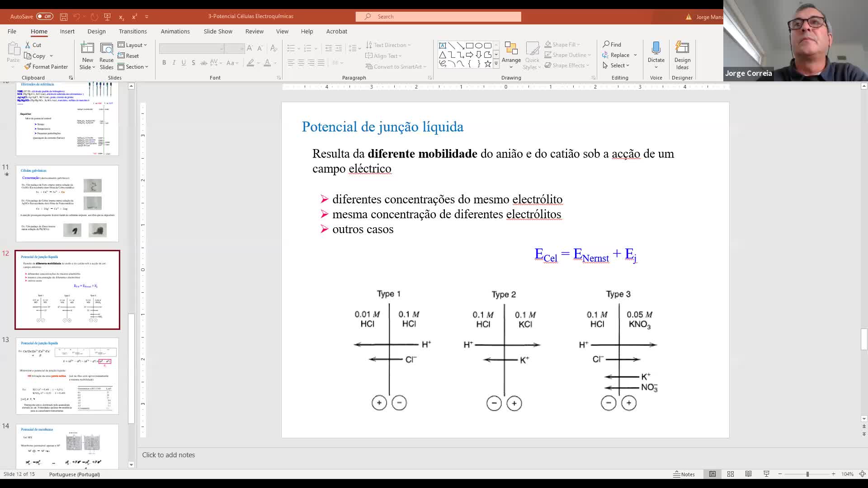Open the Design Ideas pane
Screen dimensions: 868x488
682,49
